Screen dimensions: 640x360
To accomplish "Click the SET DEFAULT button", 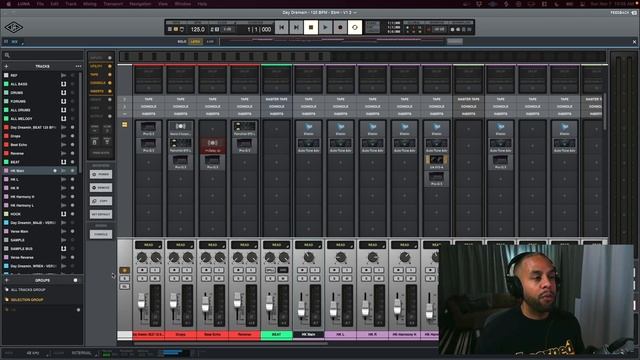I will (x=101, y=214).
